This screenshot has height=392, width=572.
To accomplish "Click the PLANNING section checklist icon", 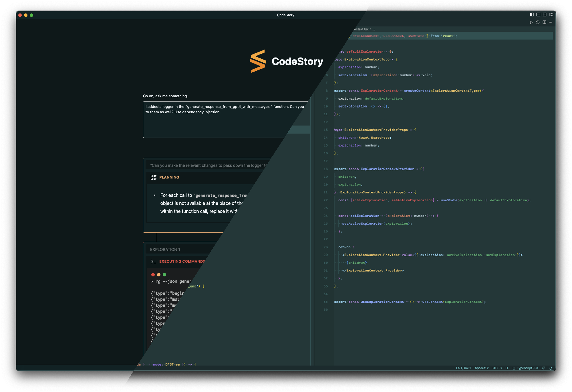I will pos(154,177).
